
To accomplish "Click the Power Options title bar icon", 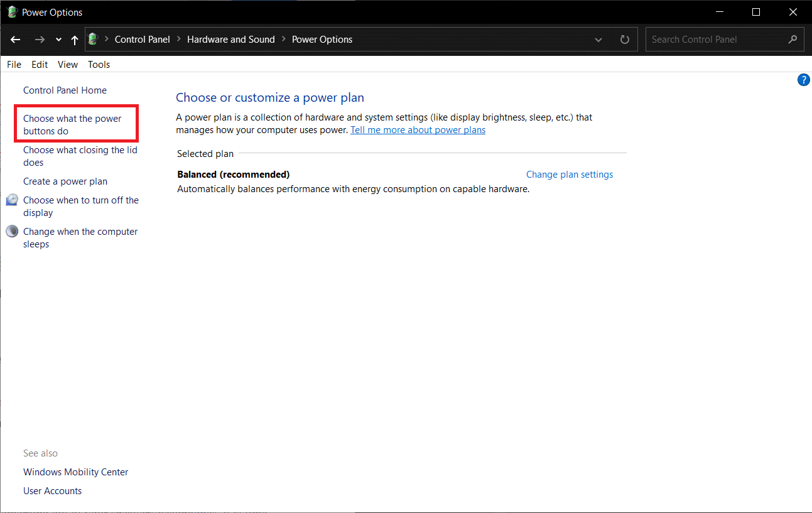I will point(12,12).
